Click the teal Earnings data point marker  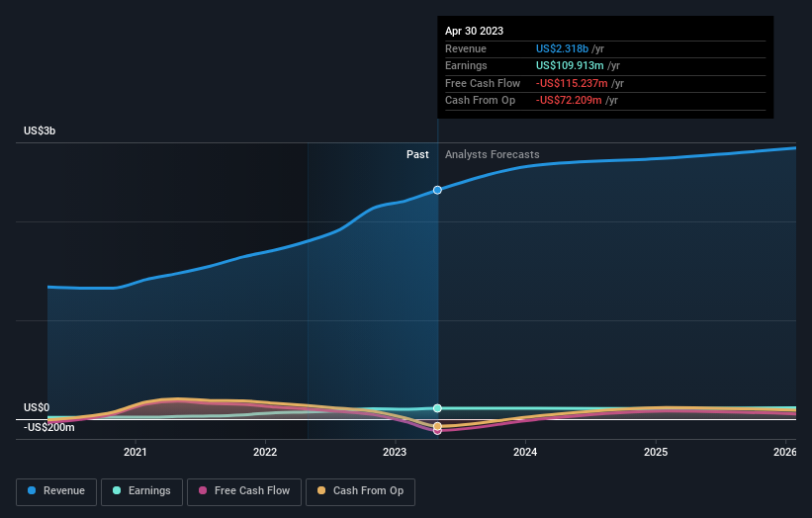[437, 408]
